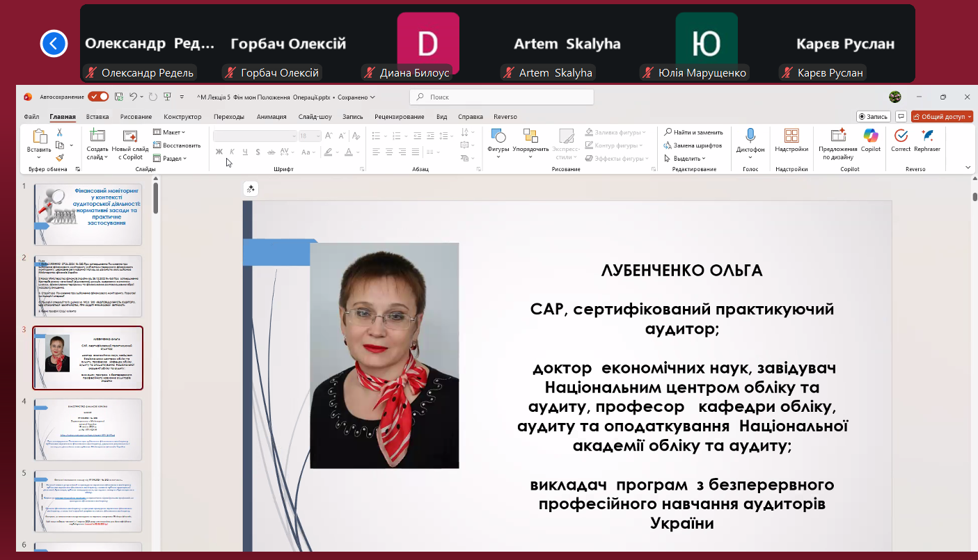Screen dimensions: 978x560
Task: Open the Выделить select dropdown
Action: tap(687, 159)
